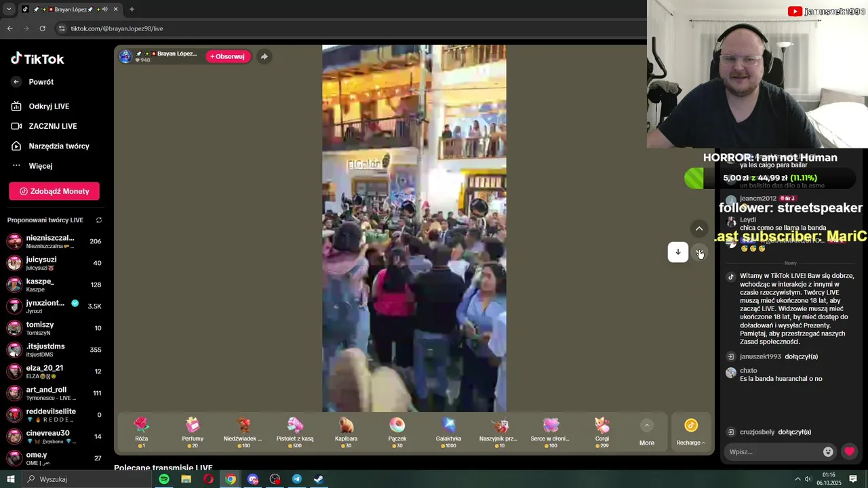Click the live video stream player
This screenshot has width=868, height=488.
pyautogui.click(x=414, y=228)
